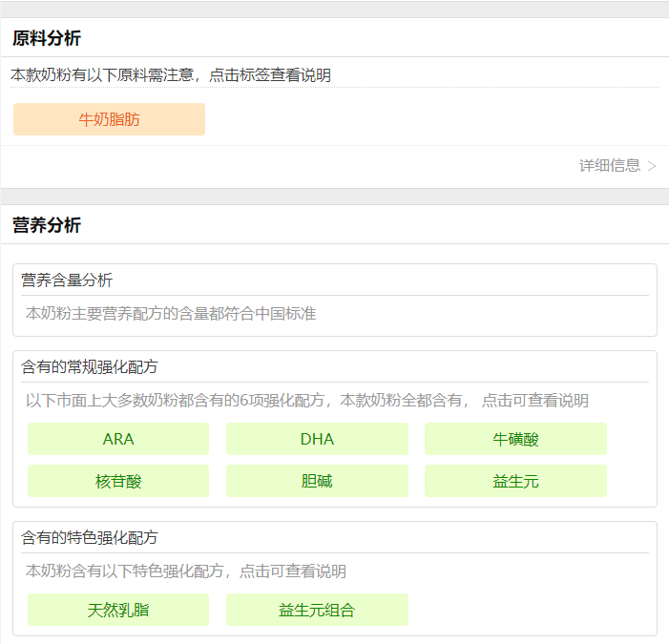Click the 6项强化配方 description text

coord(306,401)
